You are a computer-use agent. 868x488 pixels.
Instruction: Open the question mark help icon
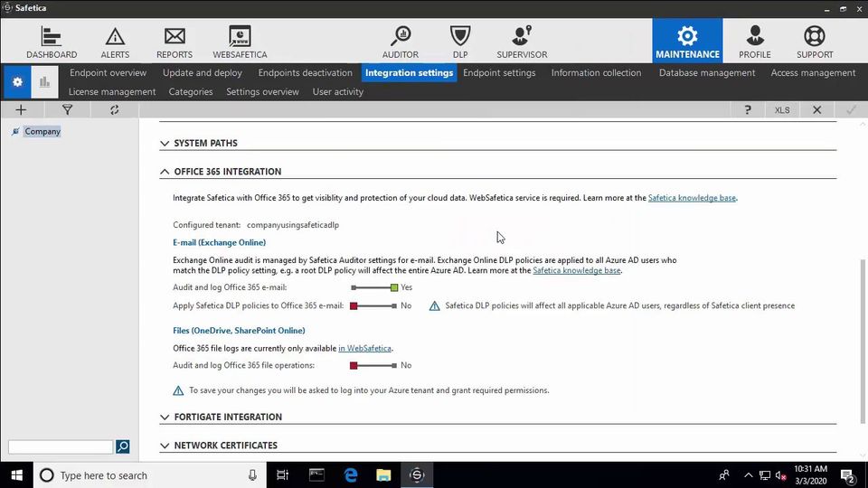pyautogui.click(x=748, y=109)
